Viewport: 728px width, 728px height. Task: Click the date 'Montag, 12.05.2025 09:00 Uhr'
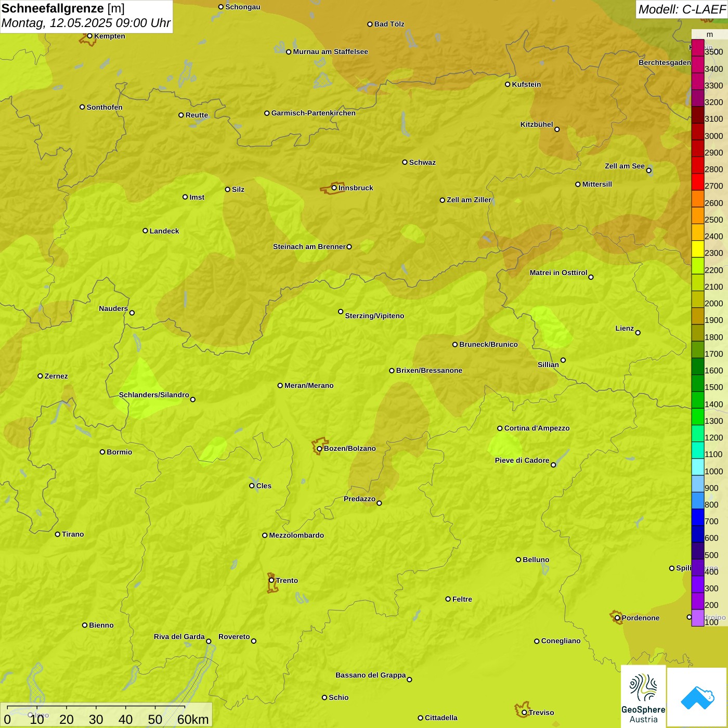(86, 23)
